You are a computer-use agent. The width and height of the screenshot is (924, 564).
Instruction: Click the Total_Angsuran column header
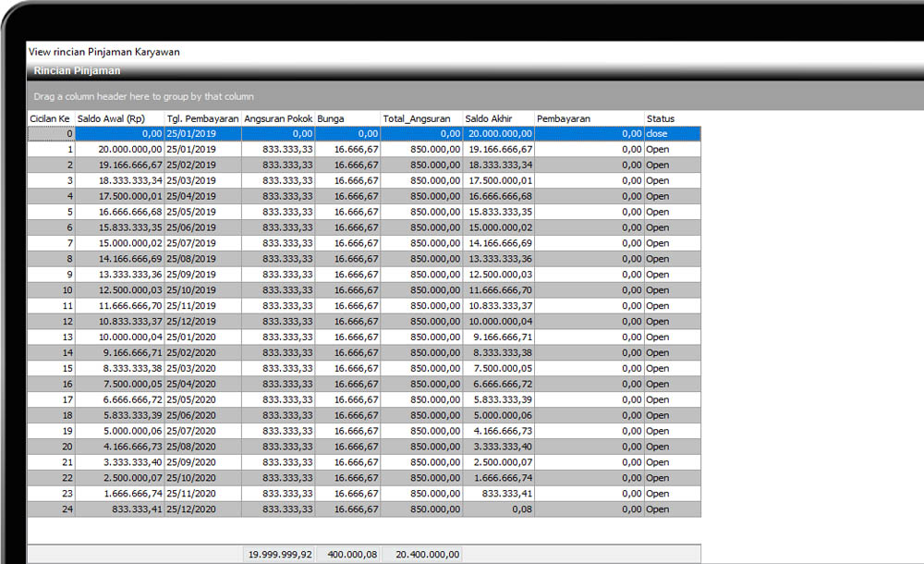[421, 118]
